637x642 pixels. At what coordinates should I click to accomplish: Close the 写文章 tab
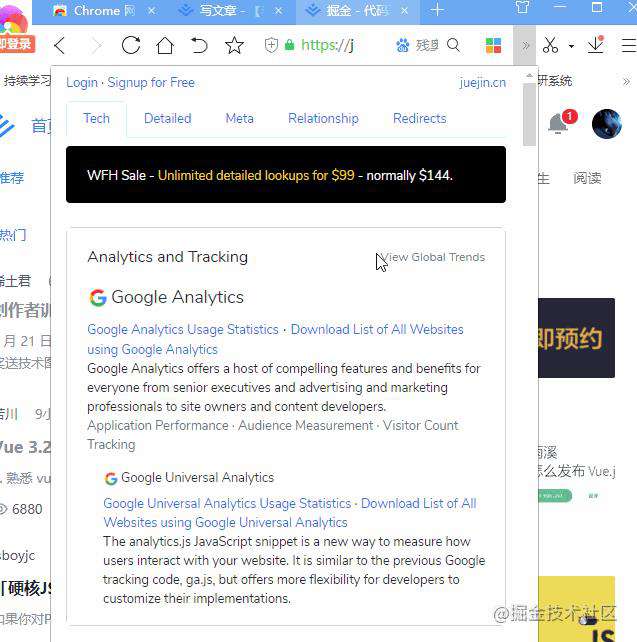click(278, 11)
